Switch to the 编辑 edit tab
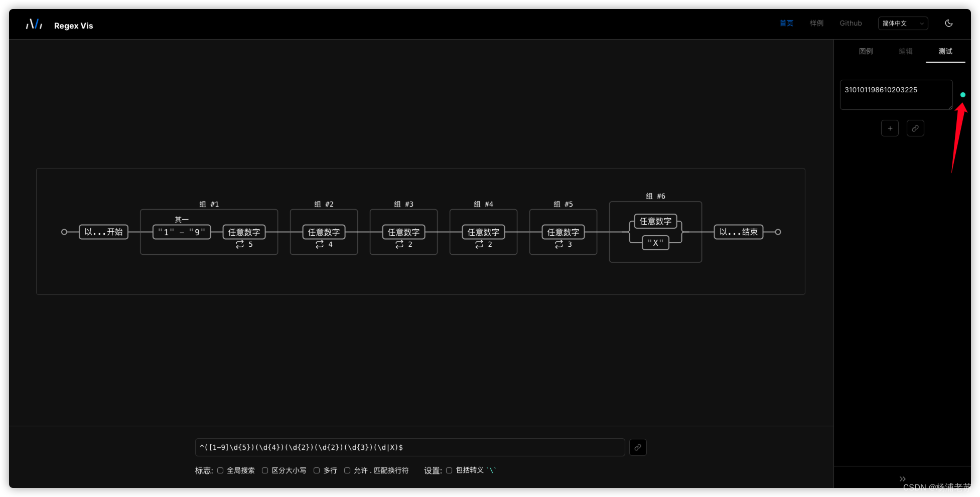The height and width of the screenshot is (497, 980). (905, 51)
